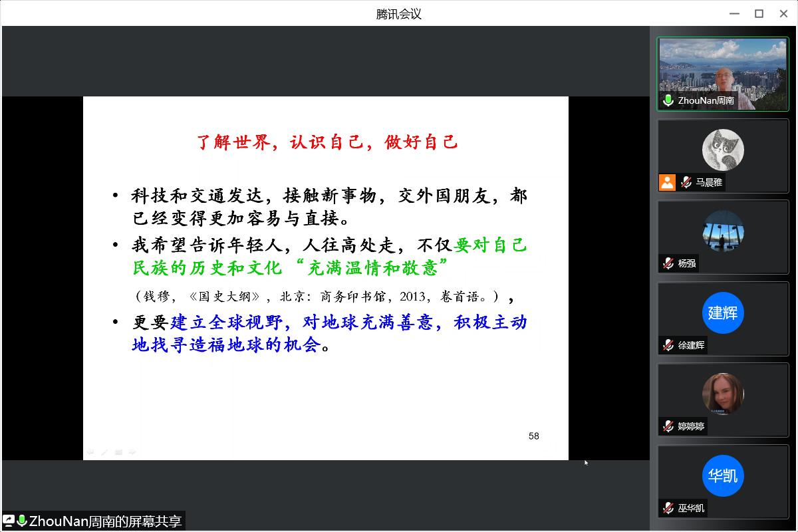
Task: Click the muted mic icon for 杨强
Action: pos(668,263)
